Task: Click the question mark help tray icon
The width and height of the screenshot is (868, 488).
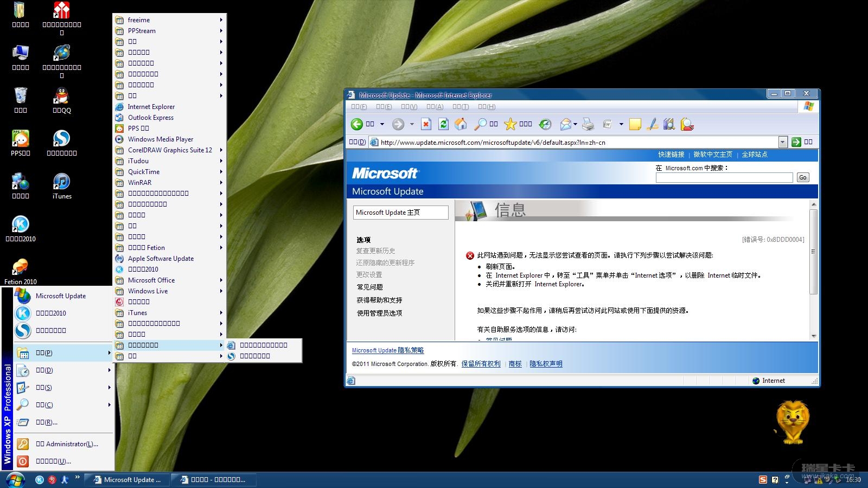Action: (775, 480)
